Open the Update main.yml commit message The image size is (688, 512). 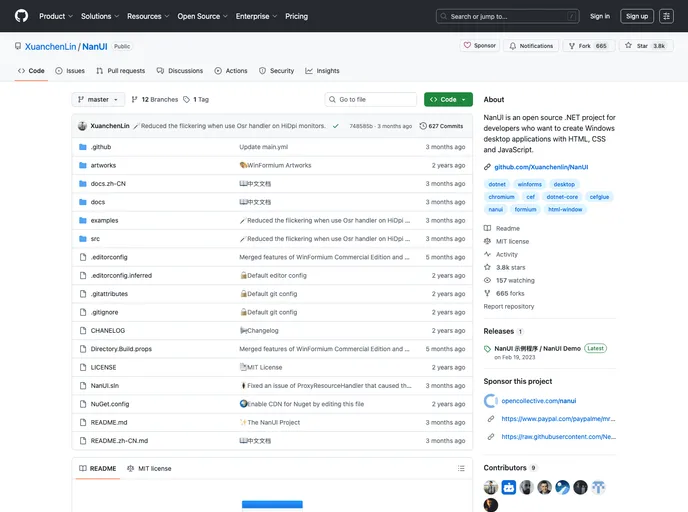tap(264, 147)
